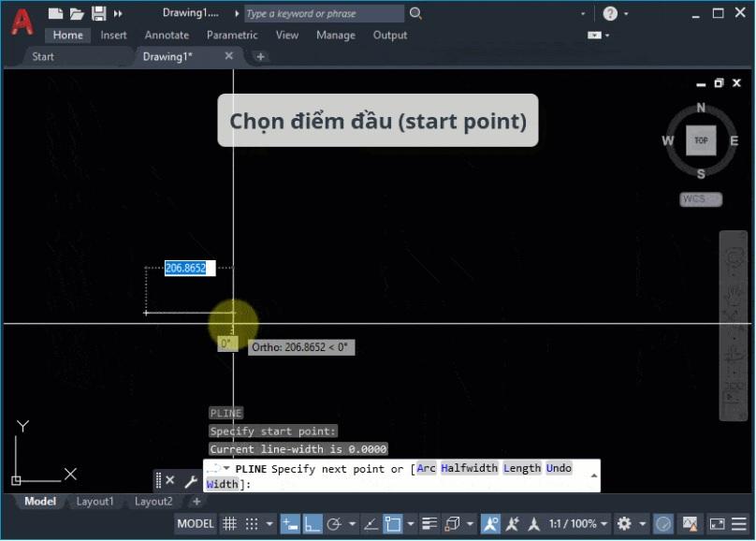
Task: Click the Save diskette icon
Action: [99, 13]
